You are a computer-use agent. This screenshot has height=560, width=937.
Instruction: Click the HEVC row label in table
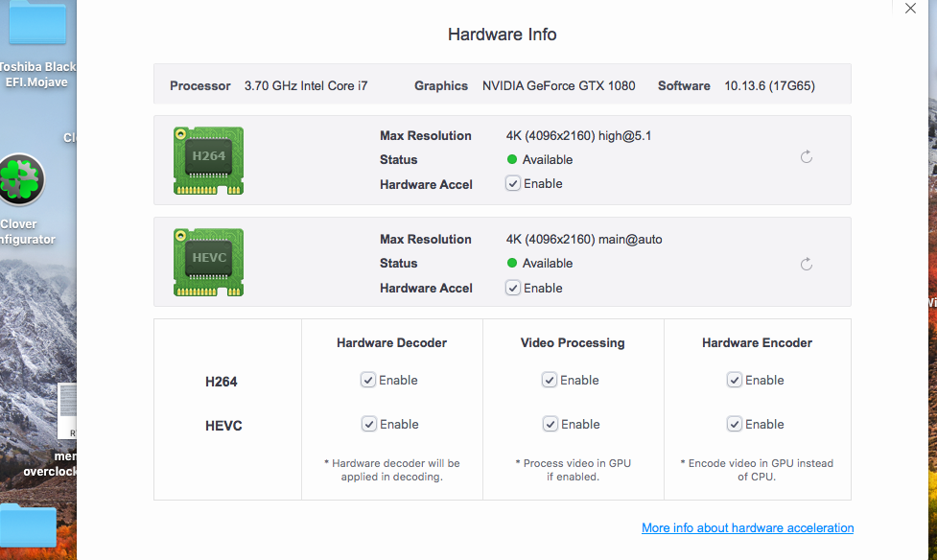point(223,426)
